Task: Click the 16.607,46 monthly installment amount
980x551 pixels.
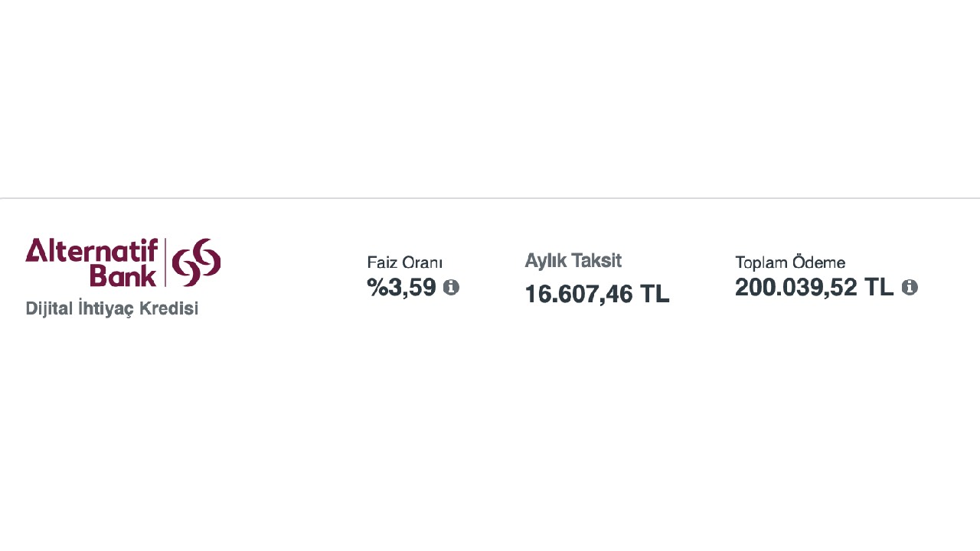Action: 580,294
